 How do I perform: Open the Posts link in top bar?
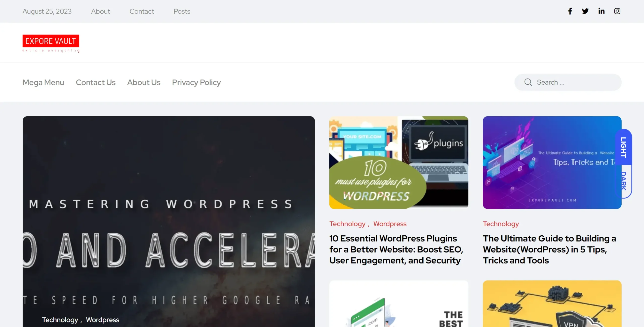182,11
